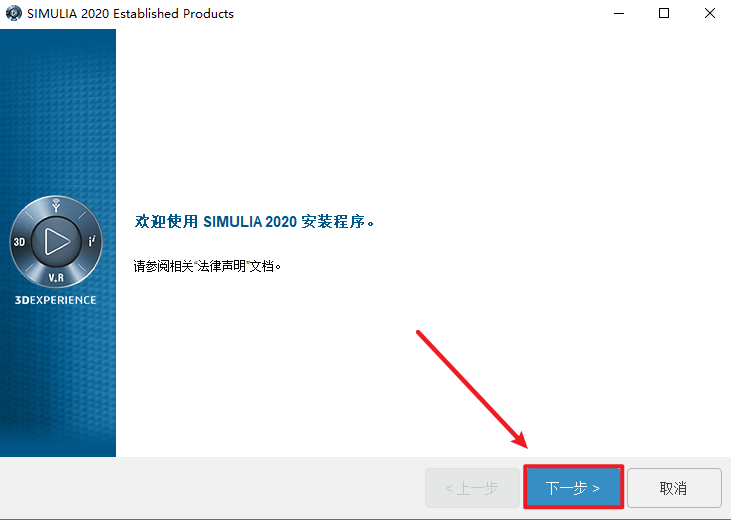Click the 法律声明 text in the notice
Screen dimensions: 731x520
click(x=221, y=266)
